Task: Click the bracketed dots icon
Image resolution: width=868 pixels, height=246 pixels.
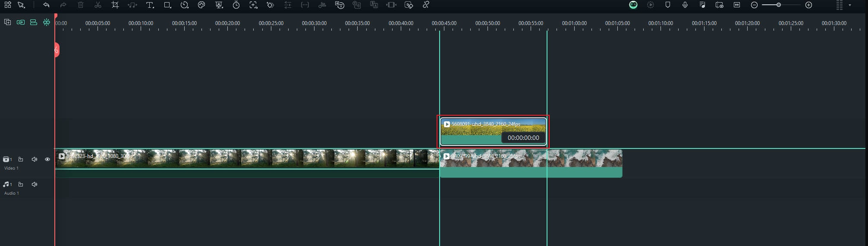Action: [305, 5]
